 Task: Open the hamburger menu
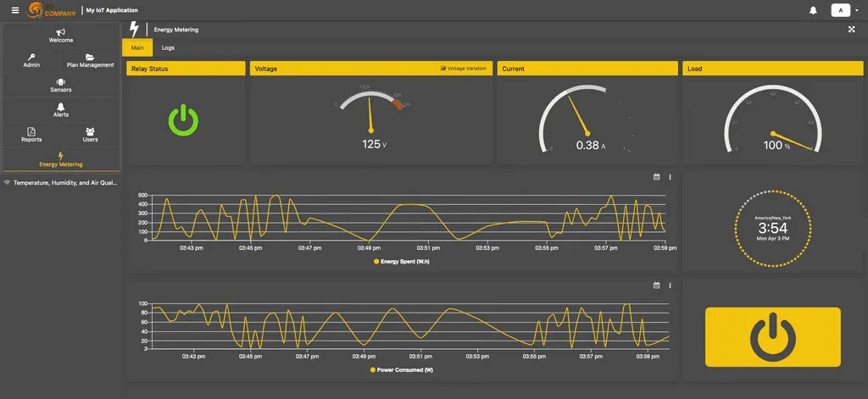[14, 10]
